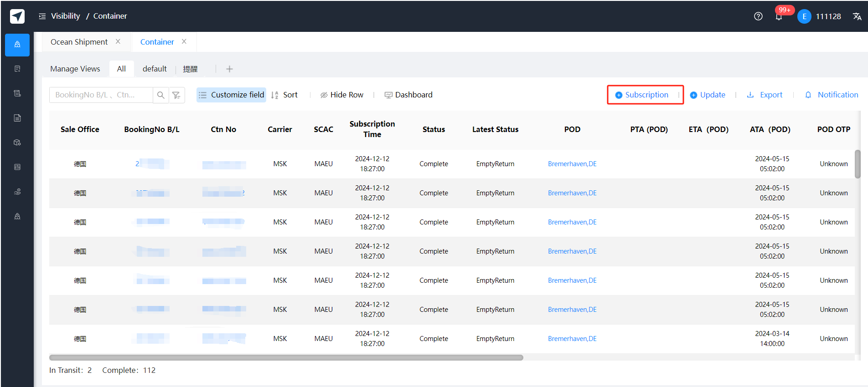Open the seventh sidebar icon

click(17, 192)
